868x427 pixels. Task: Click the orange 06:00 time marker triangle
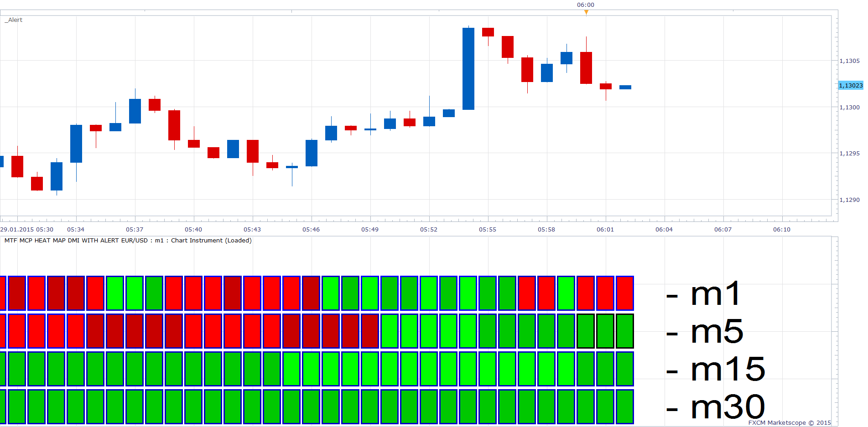click(x=586, y=12)
